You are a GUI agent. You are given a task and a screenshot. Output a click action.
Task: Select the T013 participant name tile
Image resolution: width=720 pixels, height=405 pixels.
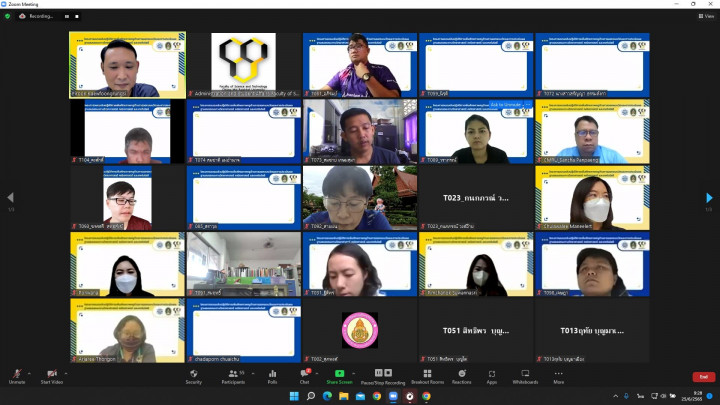(x=592, y=330)
